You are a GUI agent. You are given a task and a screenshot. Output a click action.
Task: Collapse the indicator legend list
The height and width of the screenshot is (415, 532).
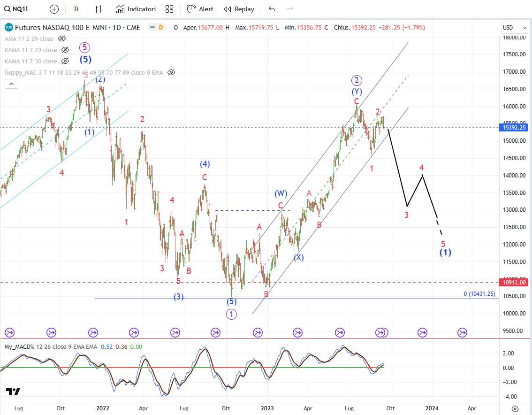(11, 84)
